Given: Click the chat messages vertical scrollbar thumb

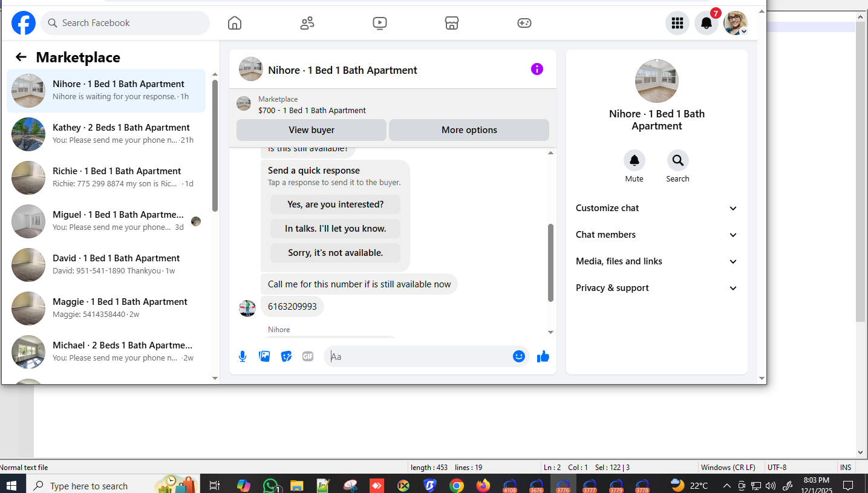Looking at the screenshot, I should point(550,263).
